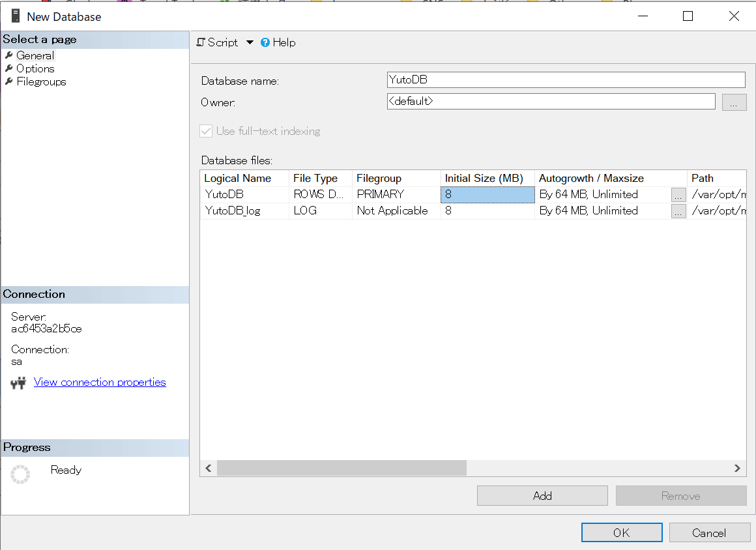
Task: Add a new database file
Action: pos(542,495)
